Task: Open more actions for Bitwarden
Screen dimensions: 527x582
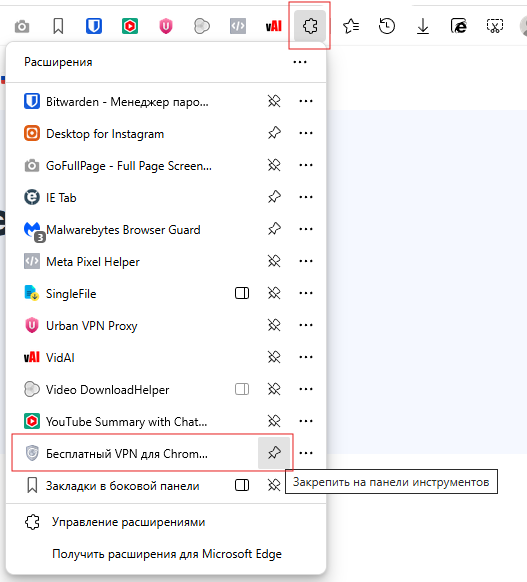Action: 306,101
